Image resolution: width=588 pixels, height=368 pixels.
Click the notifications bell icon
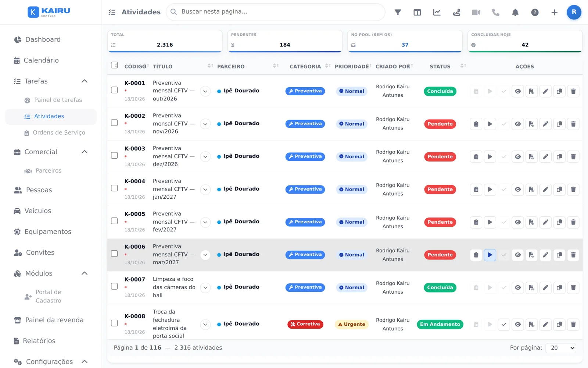[515, 12]
